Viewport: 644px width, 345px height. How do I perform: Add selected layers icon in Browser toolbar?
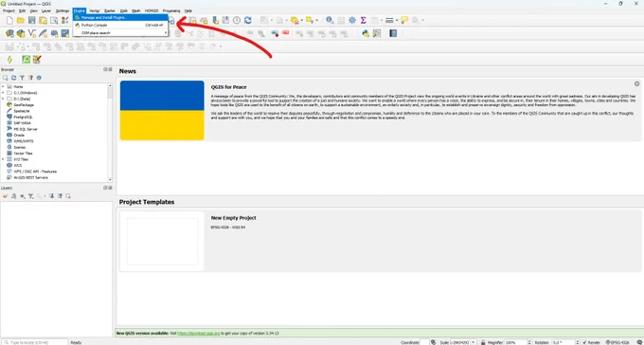pos(6,78)
